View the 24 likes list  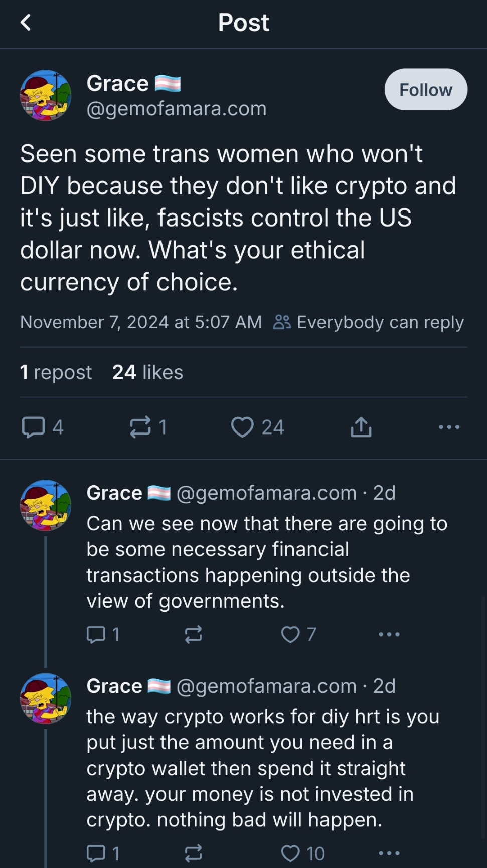tap(147, 372)
